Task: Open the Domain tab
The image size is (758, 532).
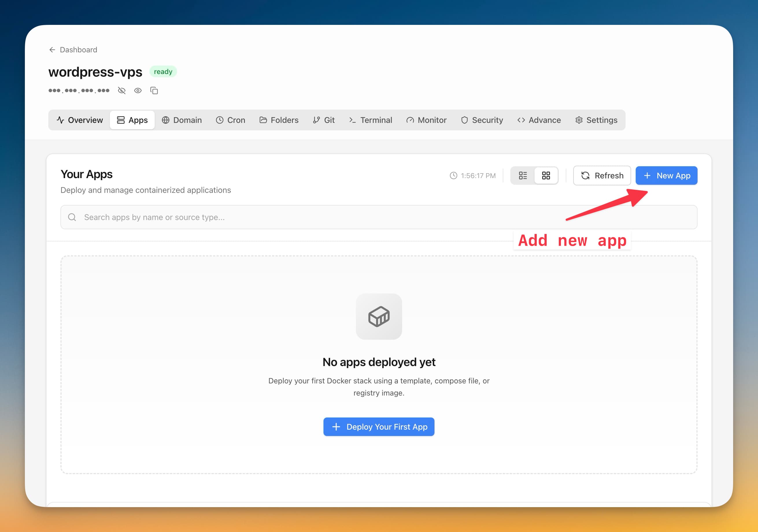Action: click(182, 120)
